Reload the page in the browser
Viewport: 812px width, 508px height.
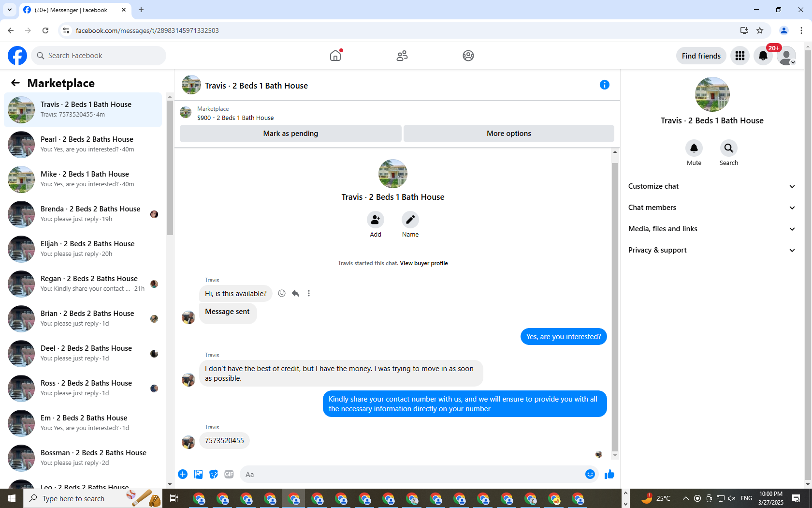pyautogui.click(x=45, y=30)
